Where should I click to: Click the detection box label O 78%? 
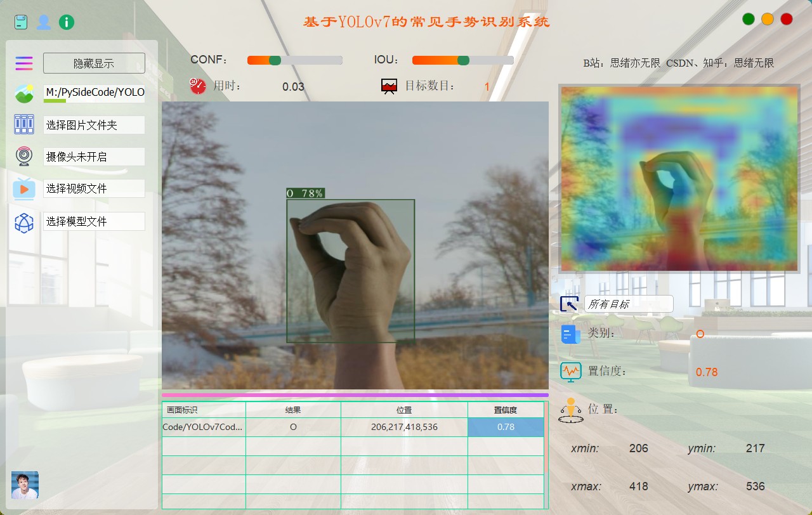pos(305,193)
